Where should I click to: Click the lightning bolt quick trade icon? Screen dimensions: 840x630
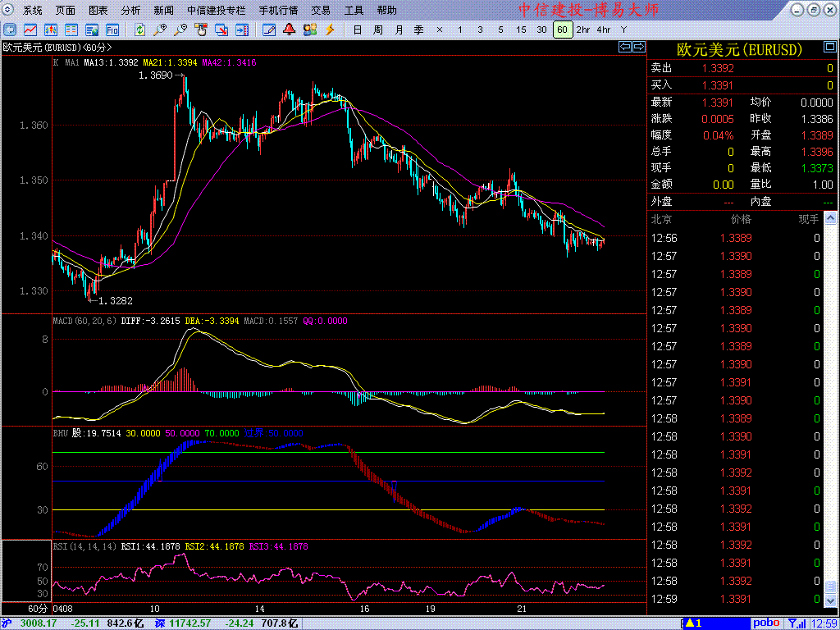coord(331,30)
